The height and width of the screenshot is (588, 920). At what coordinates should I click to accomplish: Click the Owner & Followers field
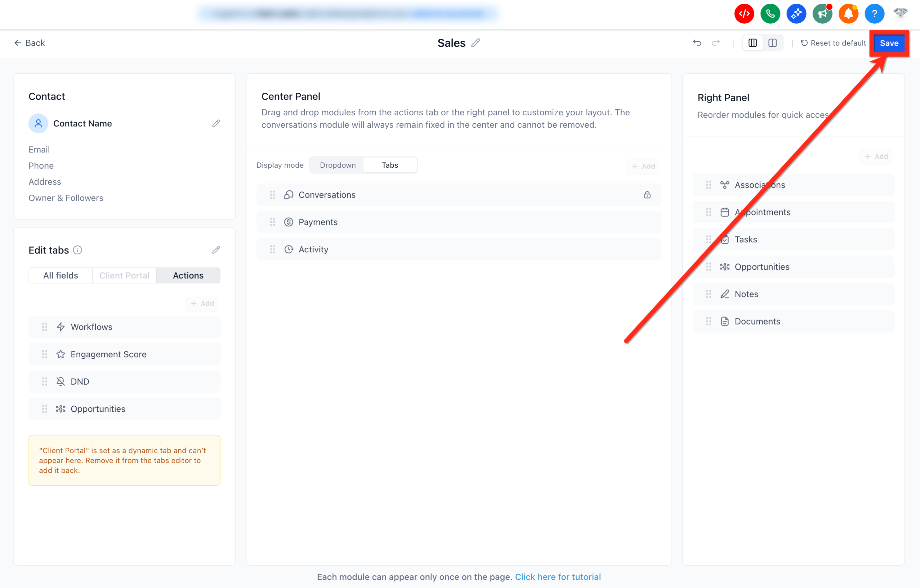tap(66, 198)
